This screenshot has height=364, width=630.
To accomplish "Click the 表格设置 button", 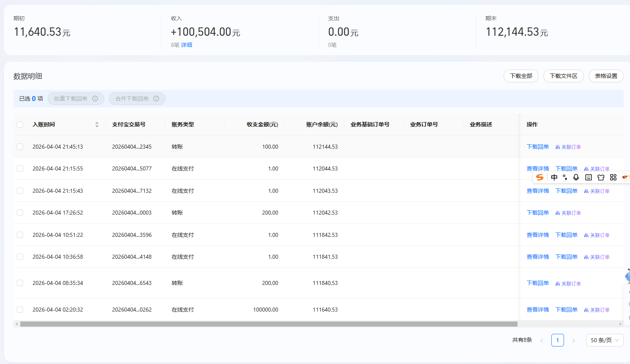I will [x=606, y=76].
